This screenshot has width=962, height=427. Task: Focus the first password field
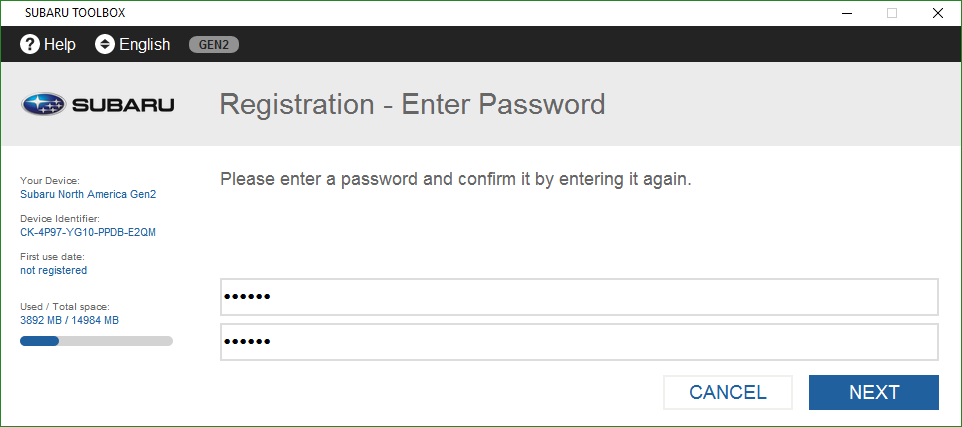point(579,297)
